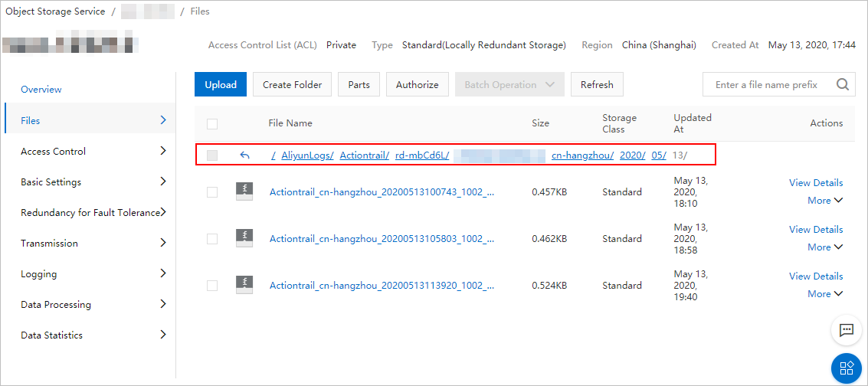Image resolution: width=868 pixels, height=386 pixels.
Task: Toggle the select-all checkbox in header
Action: (212, 124)
